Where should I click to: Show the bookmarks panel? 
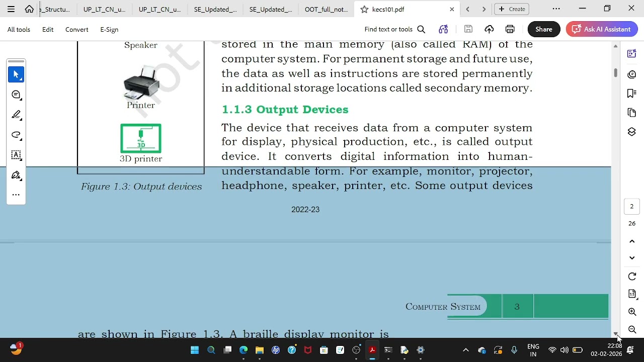(632, 94)
